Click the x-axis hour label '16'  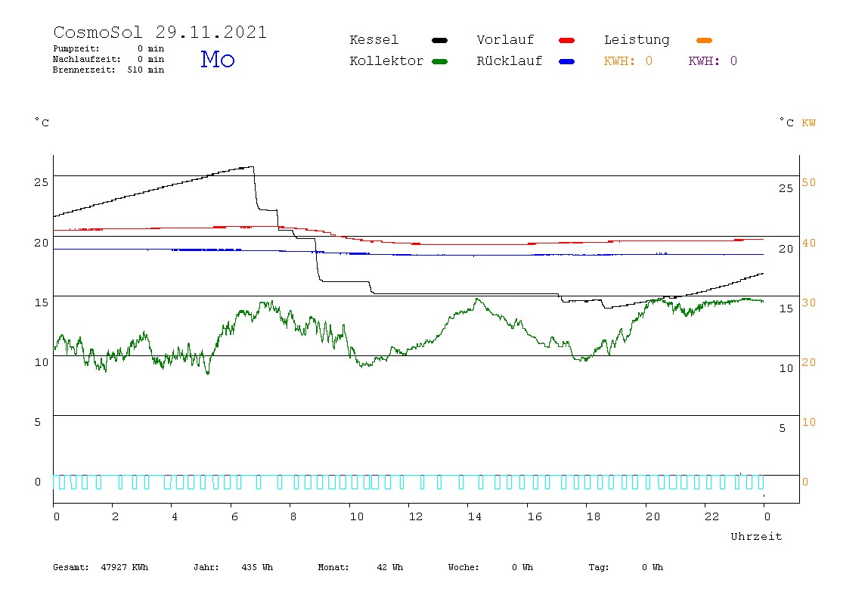click(535, 516)
